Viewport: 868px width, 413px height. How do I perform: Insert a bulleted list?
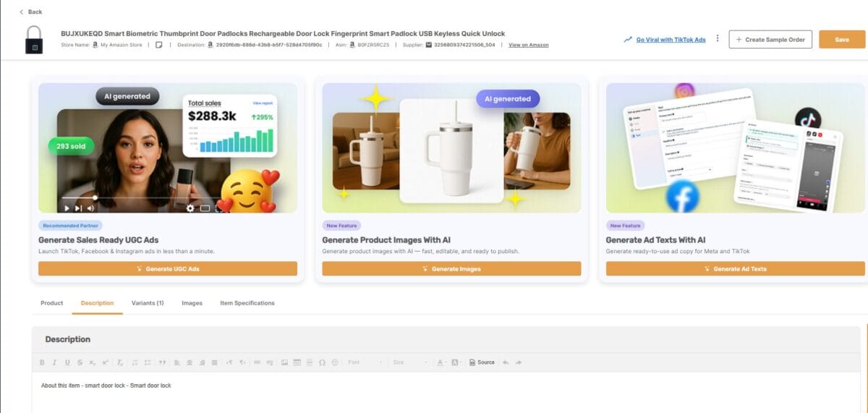[x=148, y=362]
